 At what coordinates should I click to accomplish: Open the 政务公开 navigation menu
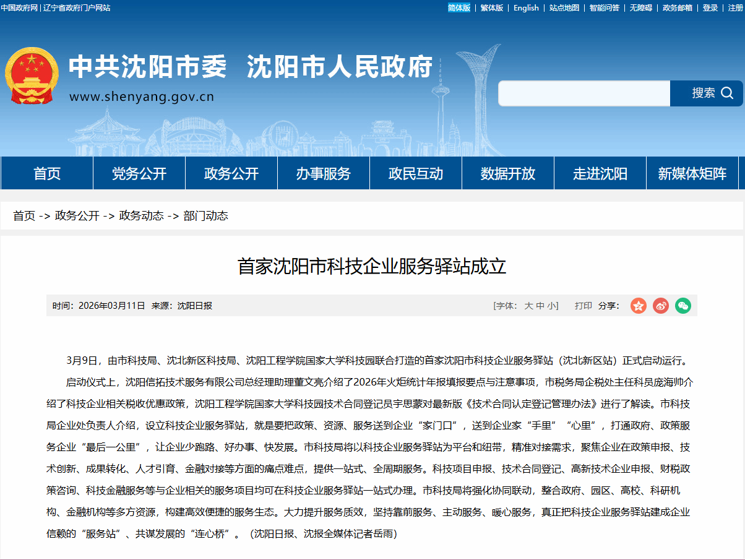231,173
